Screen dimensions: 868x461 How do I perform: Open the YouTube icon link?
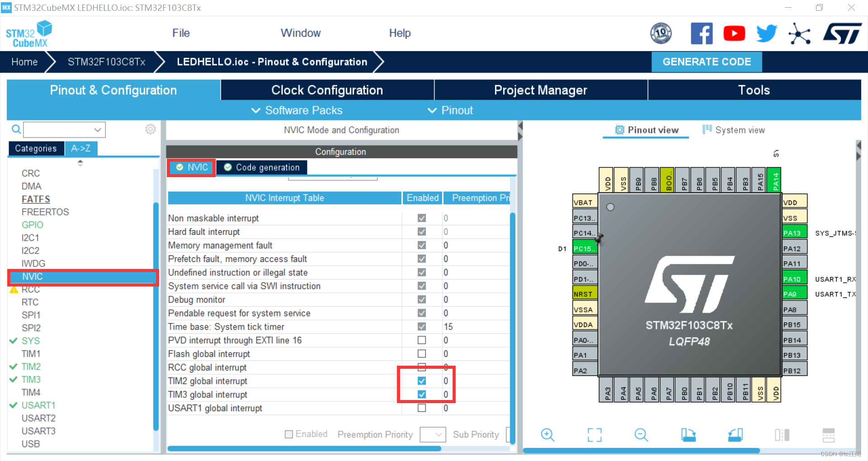pyautogui.click(x=734, y=33)
